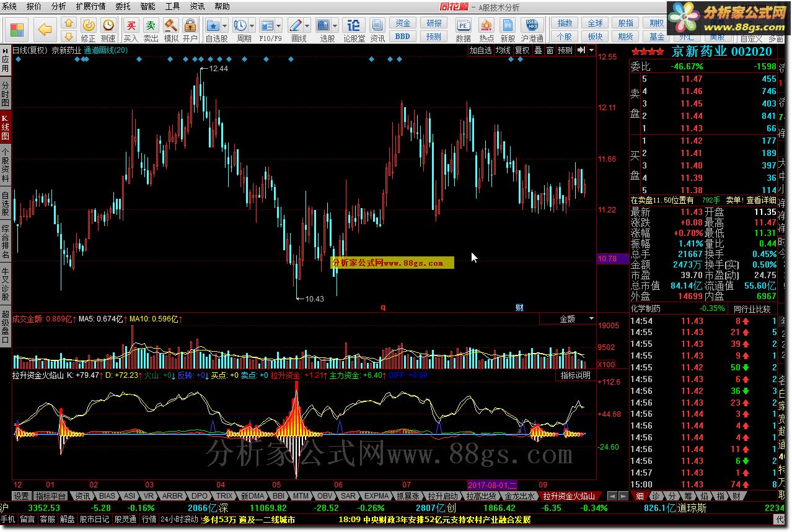This screenshot has width=792, height=532.
Task: Switch the side panel to 分
Action: tap(672, 496)
